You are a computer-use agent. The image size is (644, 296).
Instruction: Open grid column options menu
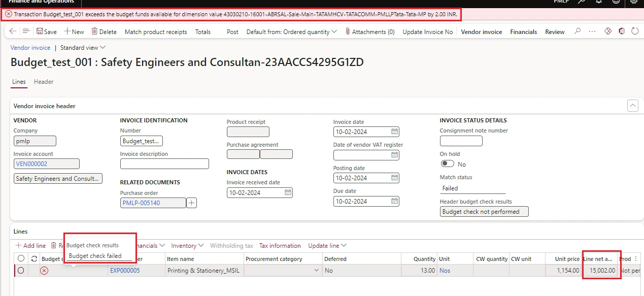tap(636, 258)
